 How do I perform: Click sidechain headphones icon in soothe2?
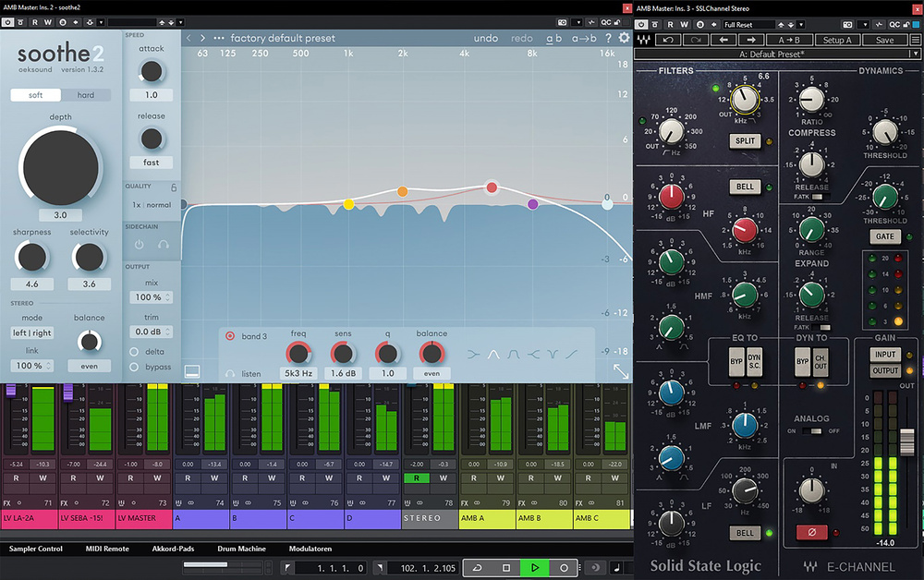coord(164,244)
